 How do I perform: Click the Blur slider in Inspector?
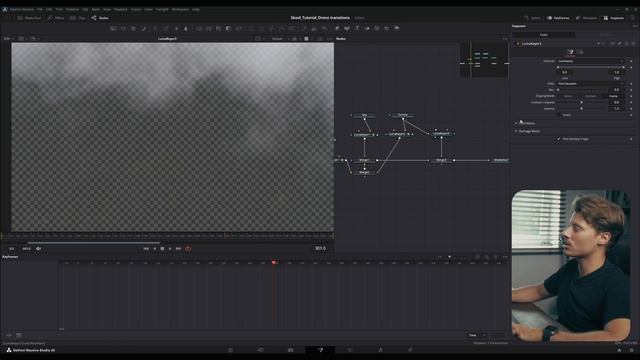(x=582, y=90)
